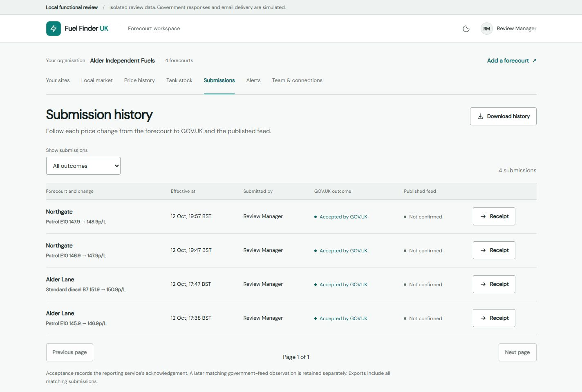The image size is (582, 392).
Task: Go to the Alerts tab
Action: [x=253, y=80]
